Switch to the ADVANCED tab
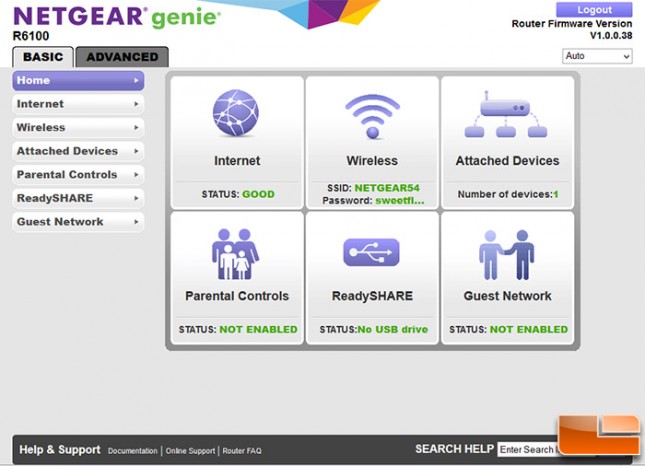 tap(122, 57)
